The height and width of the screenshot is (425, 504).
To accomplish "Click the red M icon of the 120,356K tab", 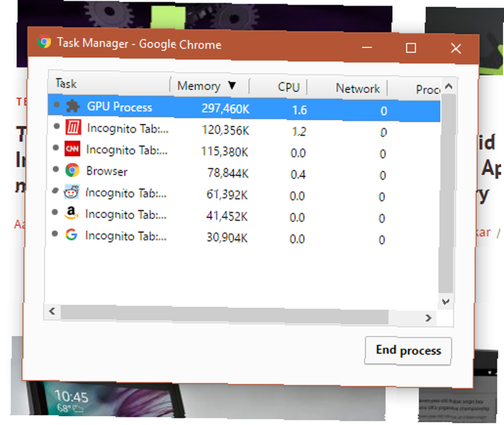I will pos(73,127).
